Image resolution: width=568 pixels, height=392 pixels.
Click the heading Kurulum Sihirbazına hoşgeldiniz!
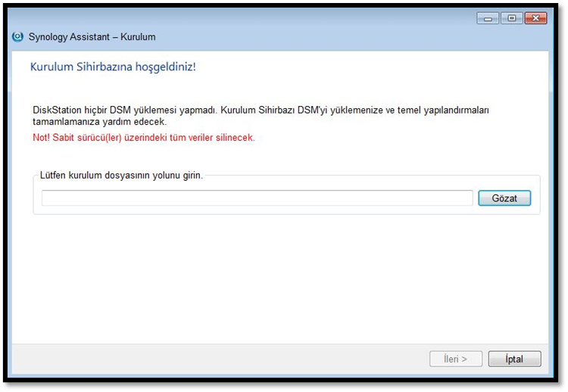click(113, 67)
